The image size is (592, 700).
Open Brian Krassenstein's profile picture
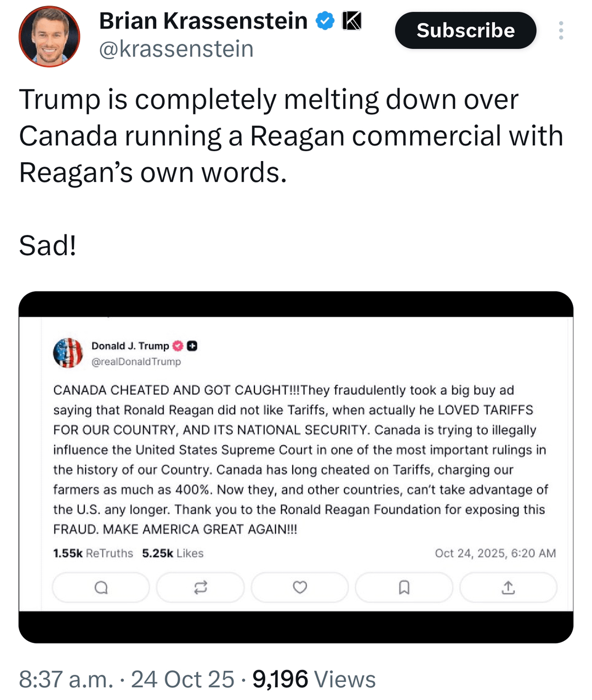click(49, 37)
